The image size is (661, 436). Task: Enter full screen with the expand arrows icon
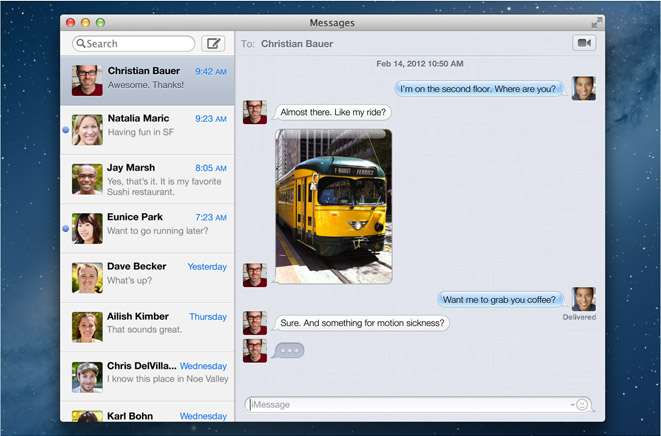tap(597, 22)
